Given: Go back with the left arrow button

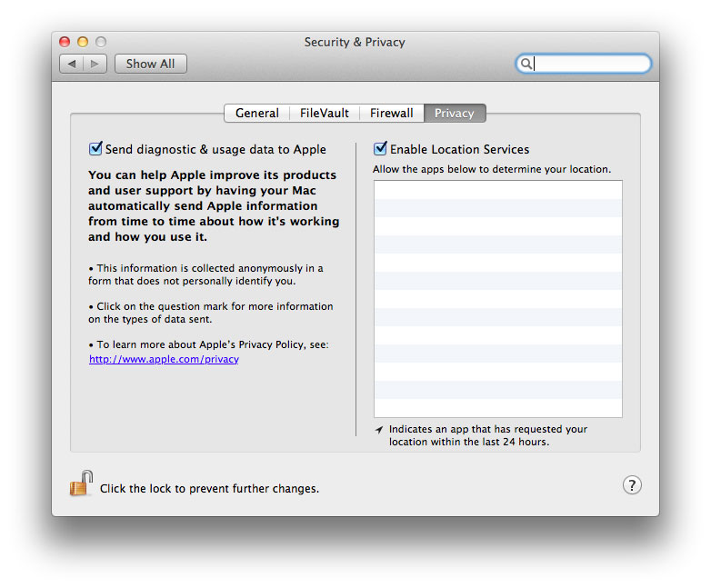Looking at the screenshot, I should point(71,64).
